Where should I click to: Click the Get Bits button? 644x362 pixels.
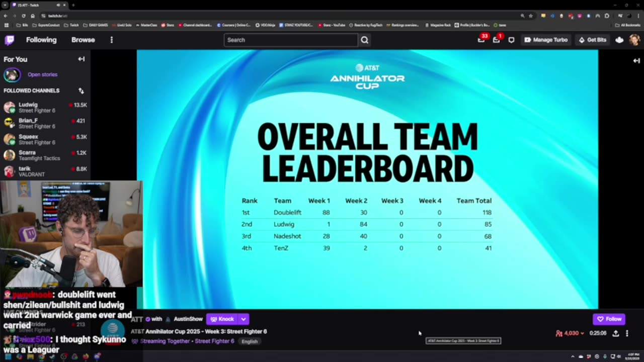tap(592, 40)
